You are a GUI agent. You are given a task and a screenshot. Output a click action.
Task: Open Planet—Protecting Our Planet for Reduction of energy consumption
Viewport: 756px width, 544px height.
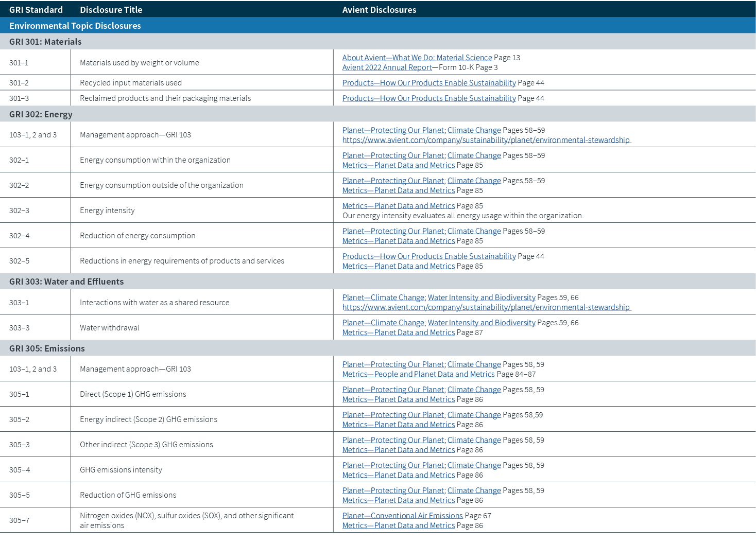click(x=393, y=231)
